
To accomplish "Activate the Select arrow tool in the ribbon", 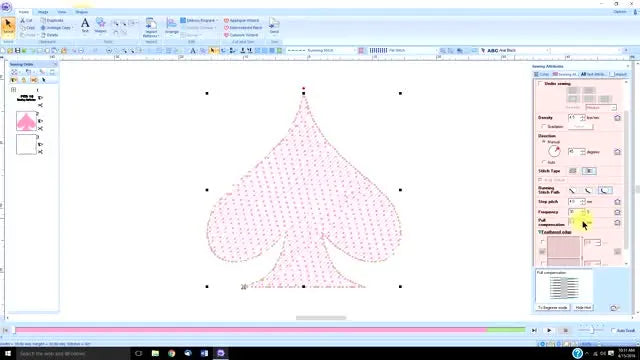I will coord(8,27).
